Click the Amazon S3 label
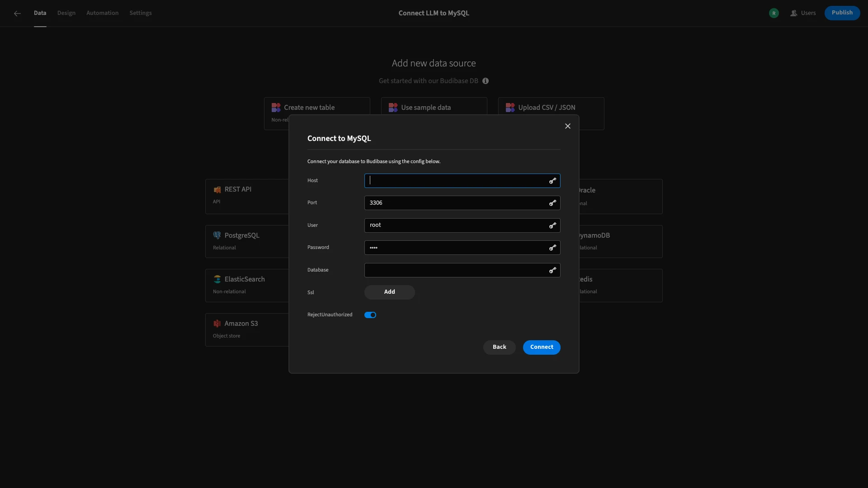 (x=241, y=324)
